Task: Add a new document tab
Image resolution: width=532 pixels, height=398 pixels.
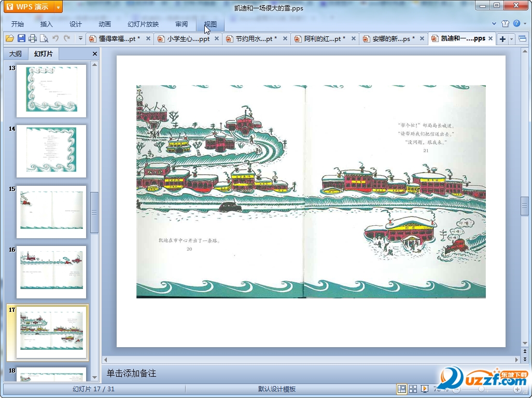Action: 503,39
